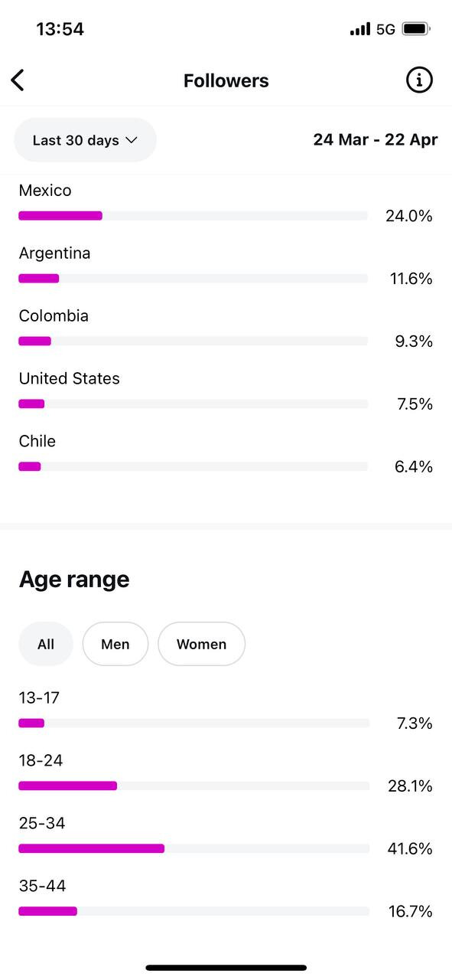The width and height of the screenshot is (452, 980).
Task: Click the chevron beside Last 30 days
Action: tap(131, 140)
